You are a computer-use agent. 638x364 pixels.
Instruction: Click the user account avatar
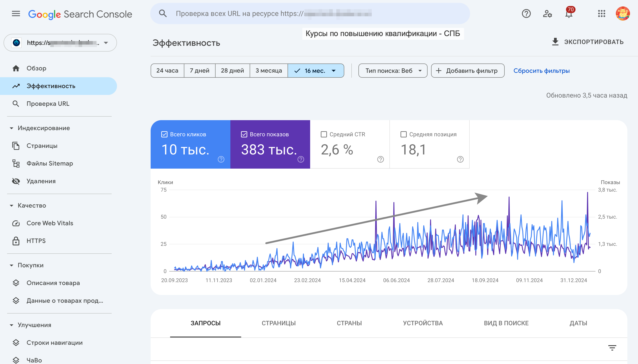tap(623, 13)
